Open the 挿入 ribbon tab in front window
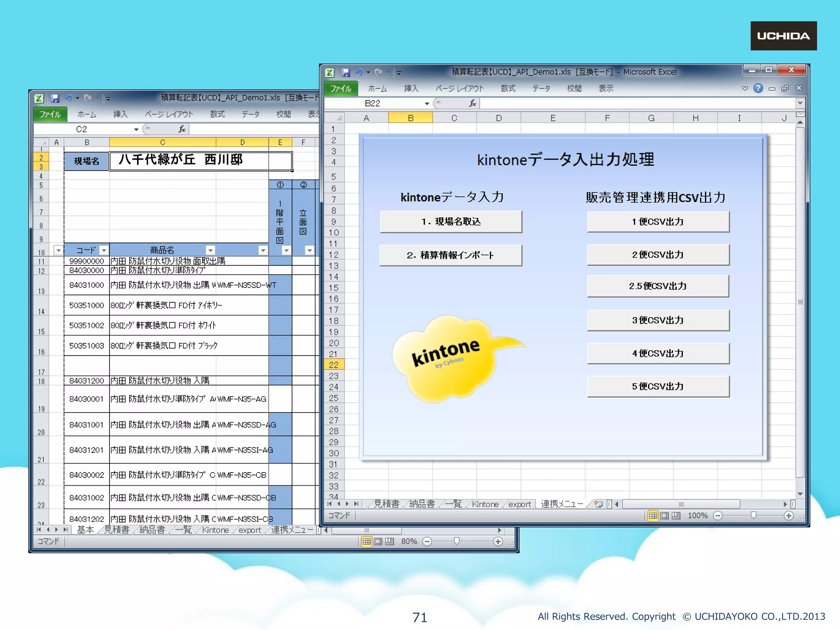 411,89
